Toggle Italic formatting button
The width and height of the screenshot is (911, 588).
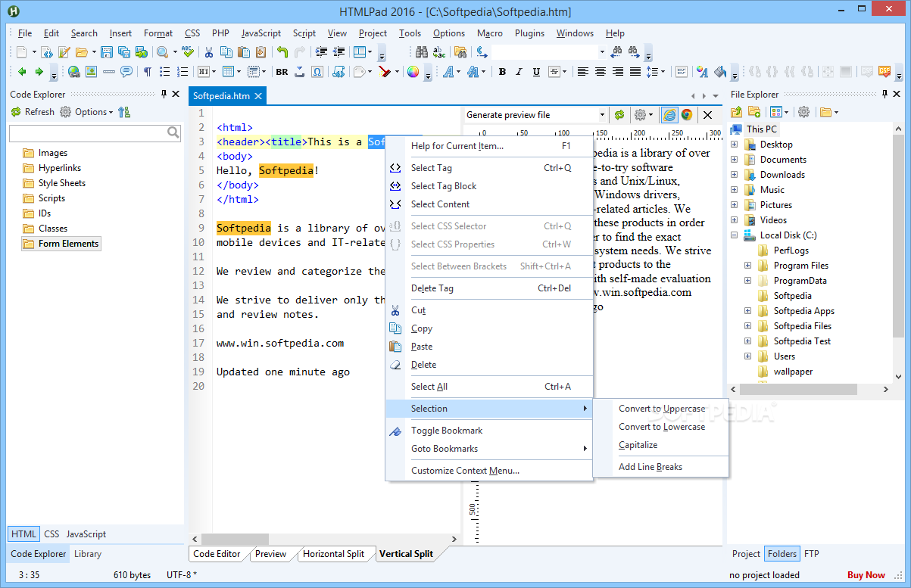coord(519,72)
